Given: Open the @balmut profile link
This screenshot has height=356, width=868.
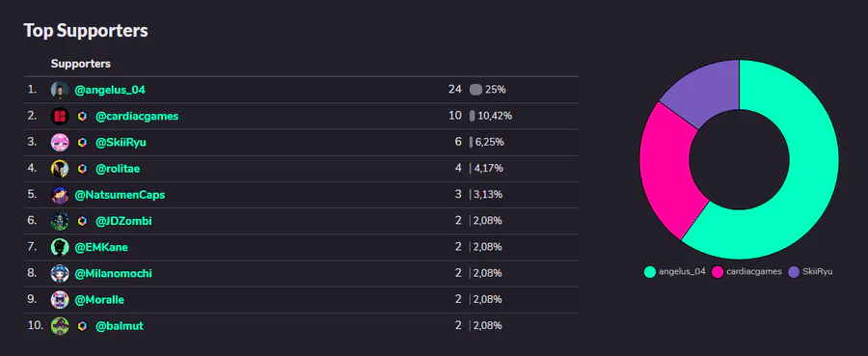Looking at the screenshot, I should (x=120, y=326).
